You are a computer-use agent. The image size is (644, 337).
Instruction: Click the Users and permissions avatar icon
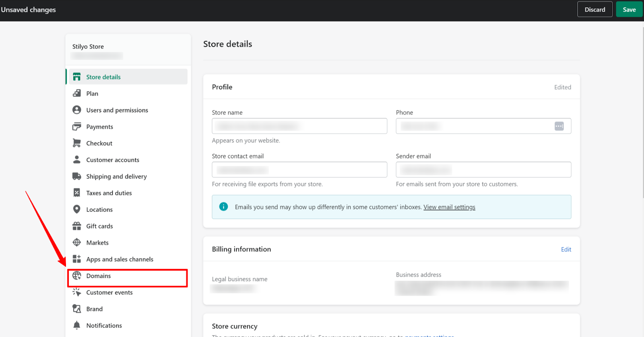click(76, 110)
